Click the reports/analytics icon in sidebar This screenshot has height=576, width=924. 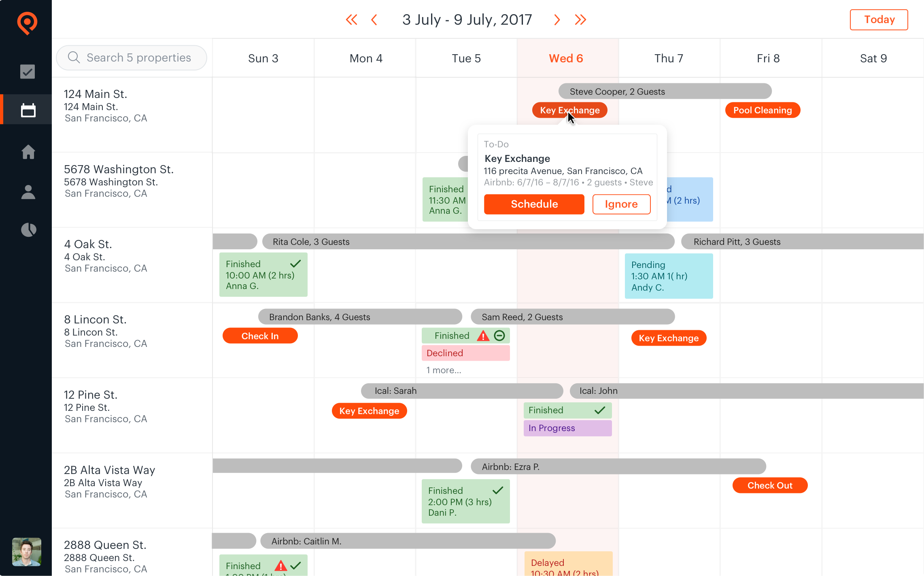click(x=27, y=230)
